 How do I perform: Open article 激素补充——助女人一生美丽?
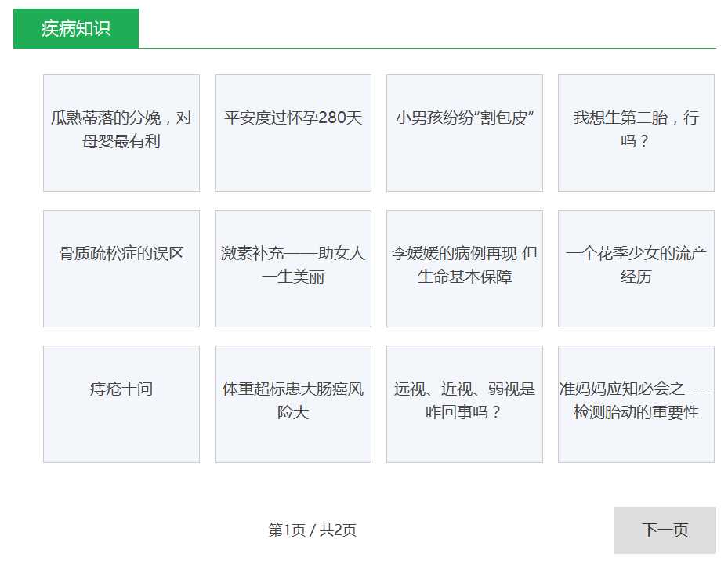(x=293, y=268)
